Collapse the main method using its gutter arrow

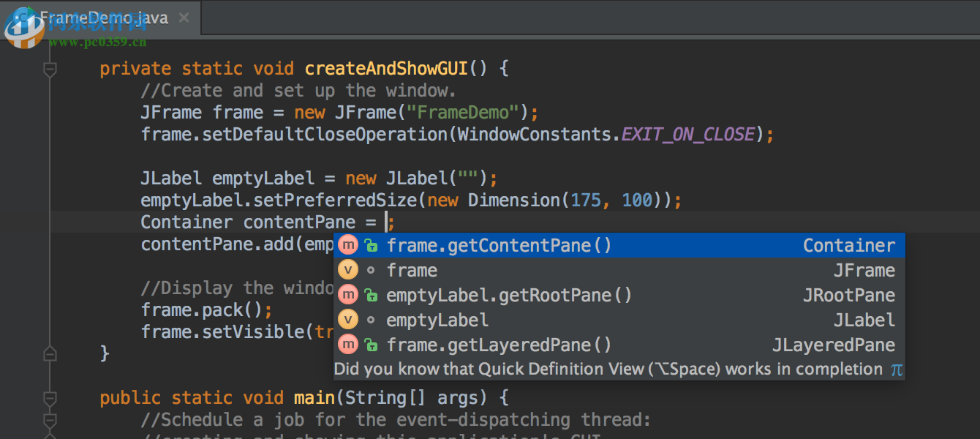click(x=50, y=398)
